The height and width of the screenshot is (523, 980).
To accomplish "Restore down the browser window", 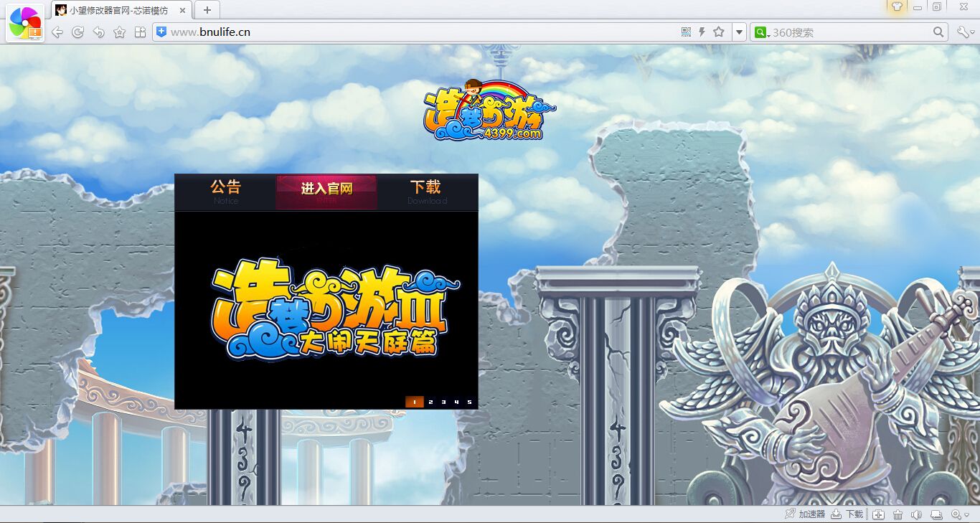I will [937, 6].
